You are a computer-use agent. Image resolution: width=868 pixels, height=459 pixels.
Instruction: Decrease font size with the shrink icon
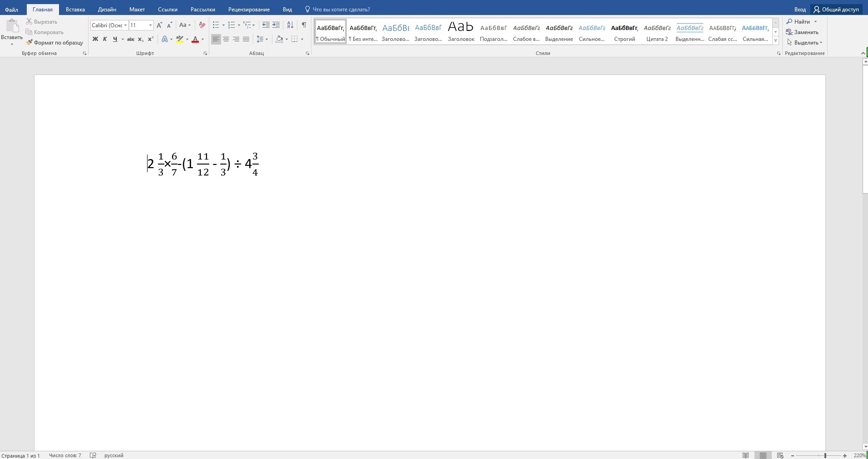pos(169,25)
